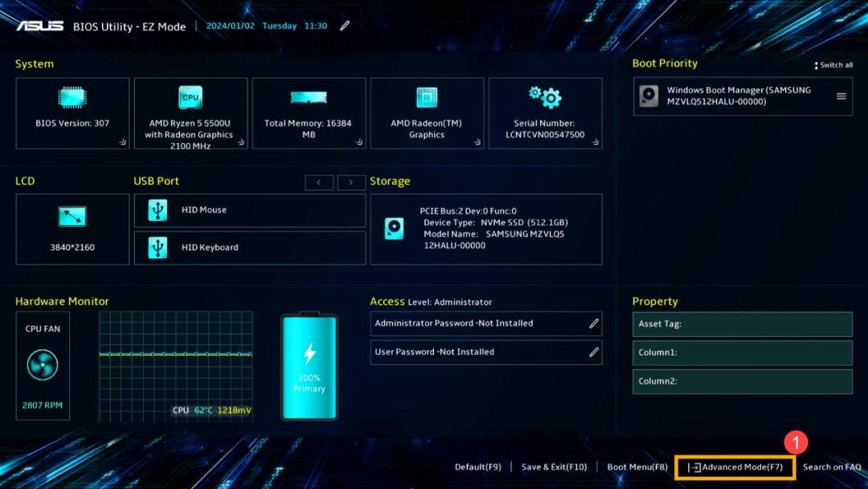Image resolution: width=868 pixels, height=489 pixels.
Task: Open the AMD Radeon Graphics icon tile
Action: (x=427, y=97)
